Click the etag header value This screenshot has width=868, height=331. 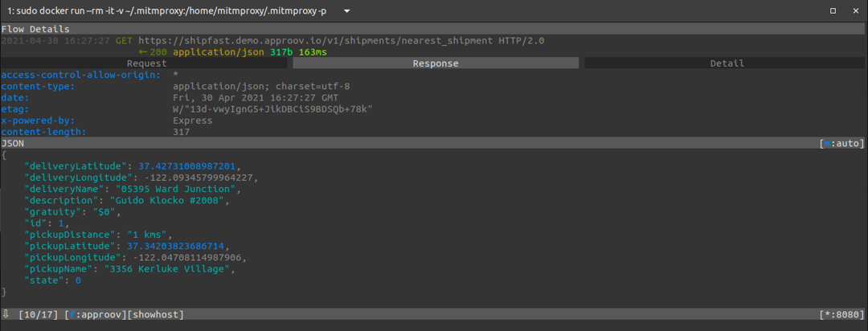(272, 108)
